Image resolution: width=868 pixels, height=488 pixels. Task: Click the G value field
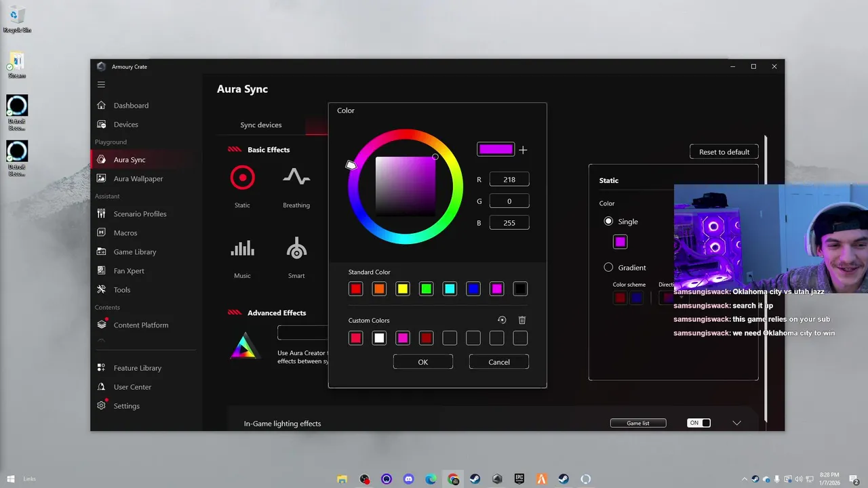[x=509, y=201]
